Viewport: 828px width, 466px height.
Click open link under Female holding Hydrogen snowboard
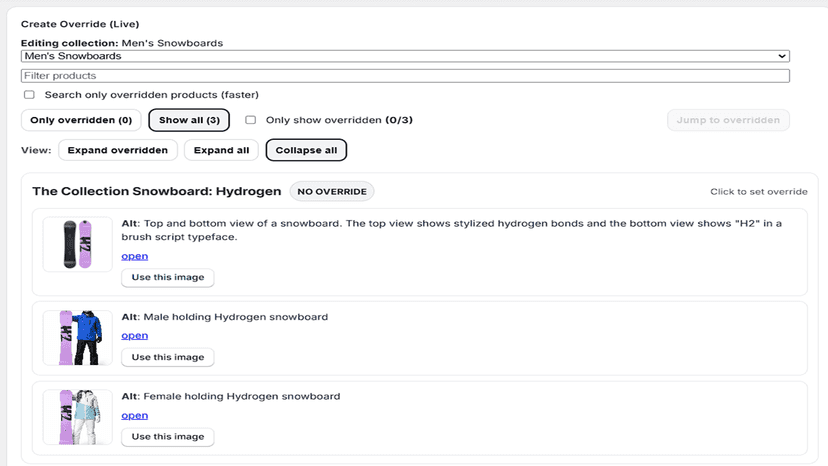click(x=135, y=415)
